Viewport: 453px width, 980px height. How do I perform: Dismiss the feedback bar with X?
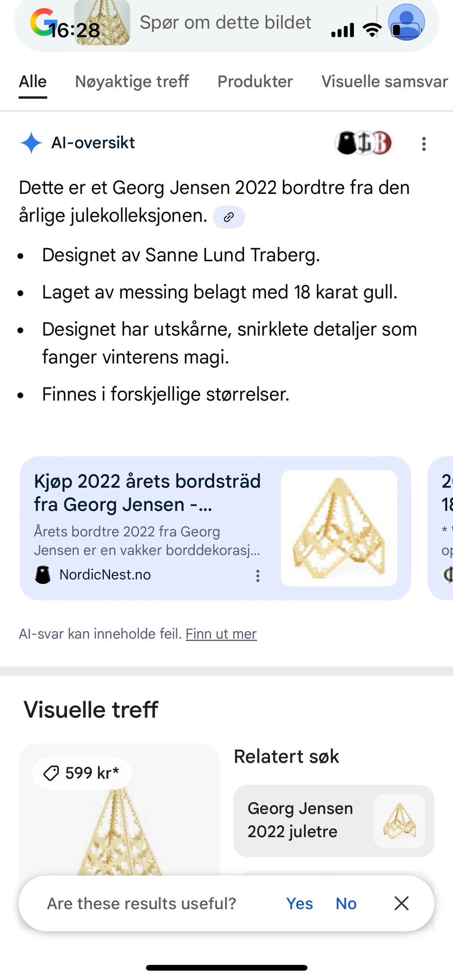pos(401,903)
